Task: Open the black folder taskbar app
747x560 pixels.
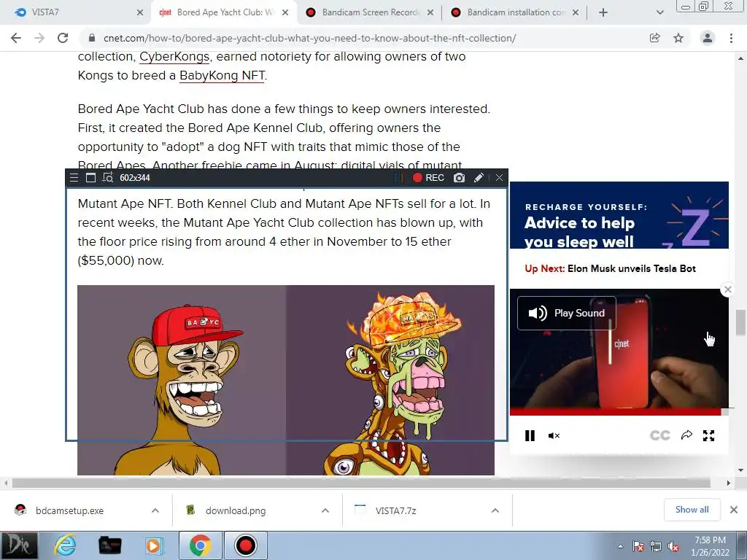Action: [109, 545]
